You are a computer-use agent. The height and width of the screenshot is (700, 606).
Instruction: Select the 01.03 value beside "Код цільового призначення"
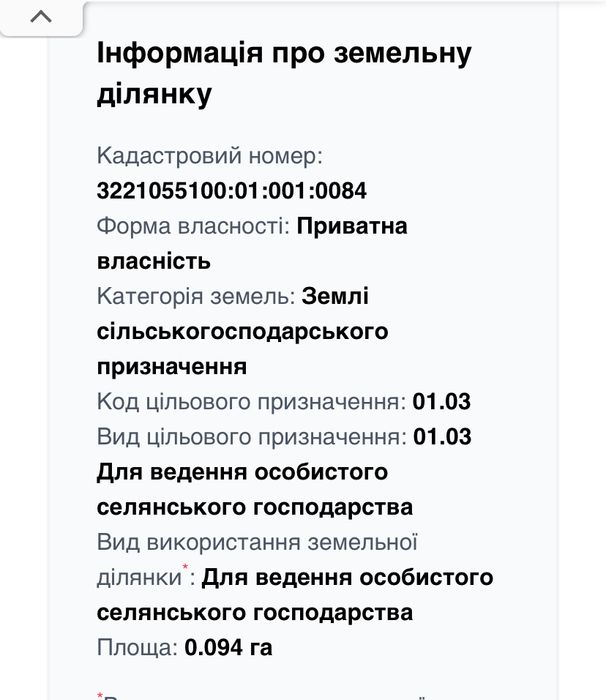tap(442, 402)
